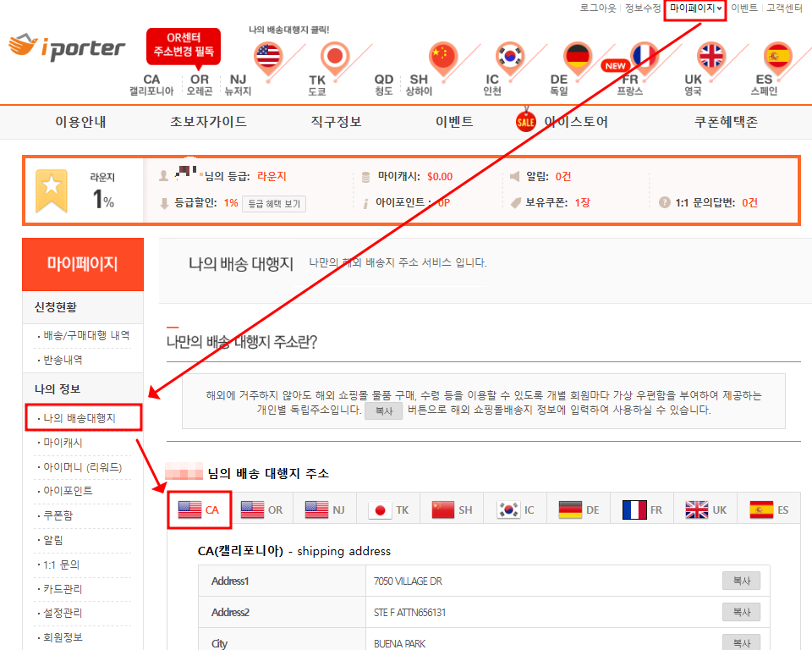Click the coin stack icon by 마이캐시

point(365,177)
